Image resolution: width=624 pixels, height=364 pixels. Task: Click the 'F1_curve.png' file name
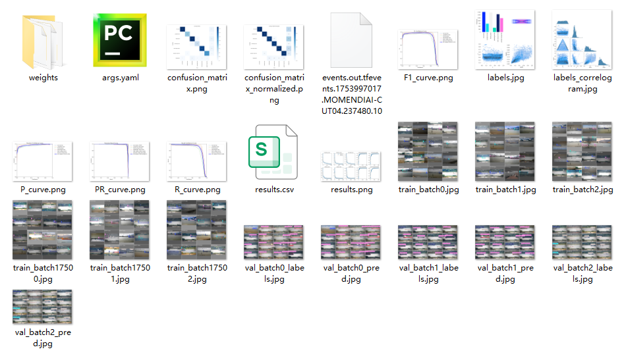tap(428, 78)
